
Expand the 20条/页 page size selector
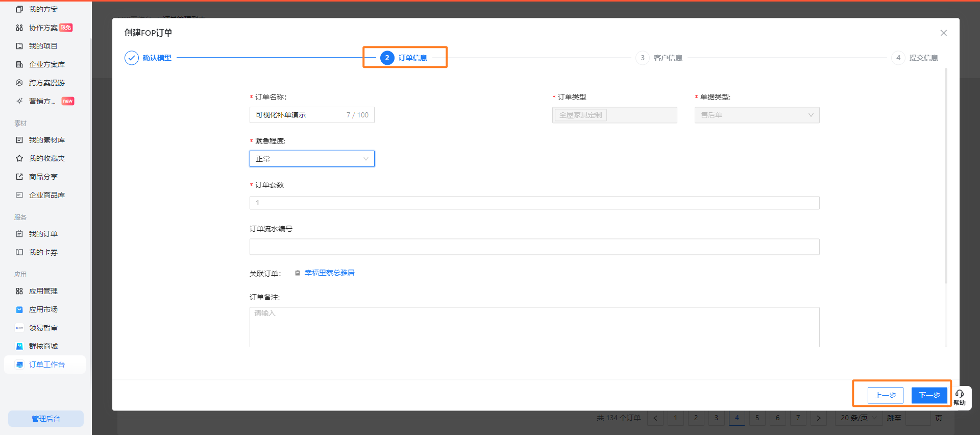[x=857, y=418]
